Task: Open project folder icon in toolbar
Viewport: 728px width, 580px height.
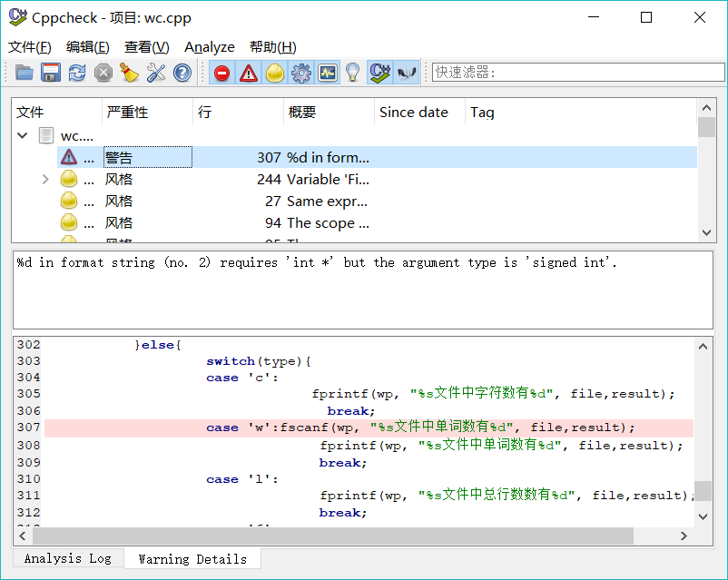Action: click(25, 73)
